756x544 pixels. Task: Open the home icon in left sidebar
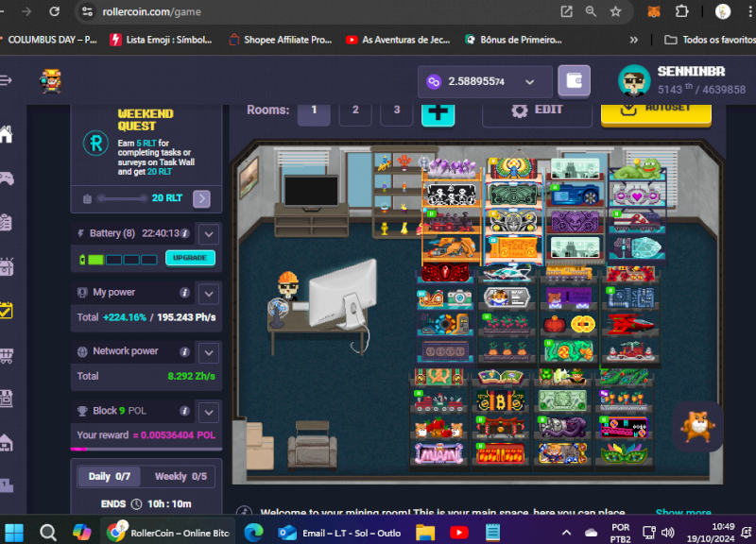(x=6, y=134)
